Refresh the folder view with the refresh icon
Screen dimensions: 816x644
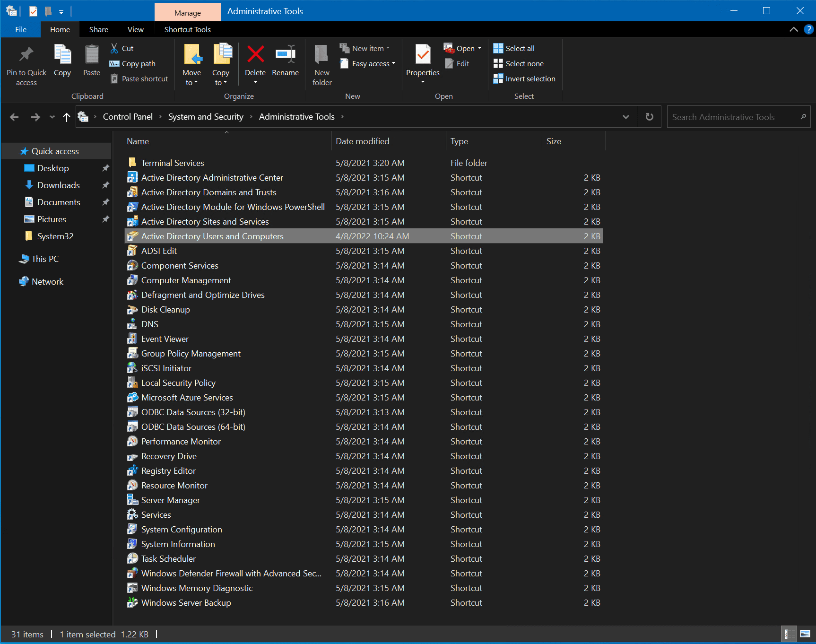coord(649,116)
